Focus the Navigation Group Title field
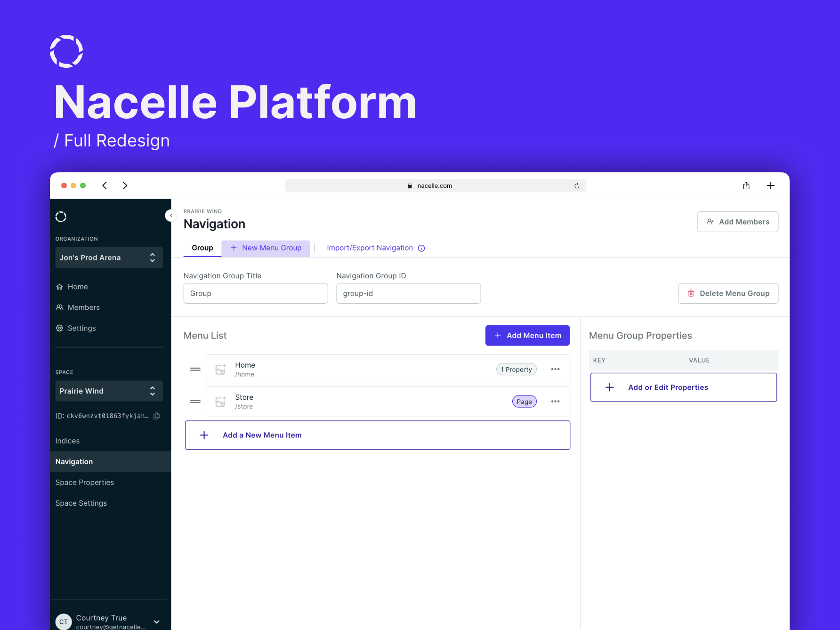840x630 pixels. [256, 293]
